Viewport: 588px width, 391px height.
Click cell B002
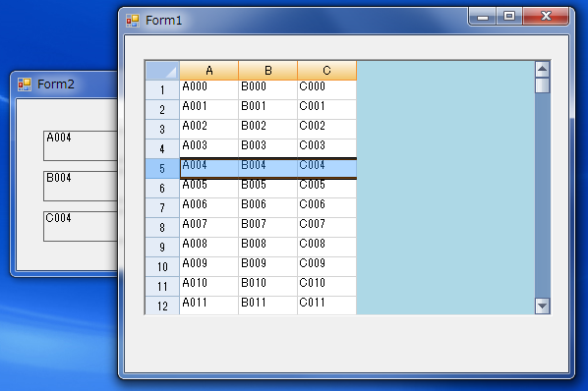click(267, 130)
